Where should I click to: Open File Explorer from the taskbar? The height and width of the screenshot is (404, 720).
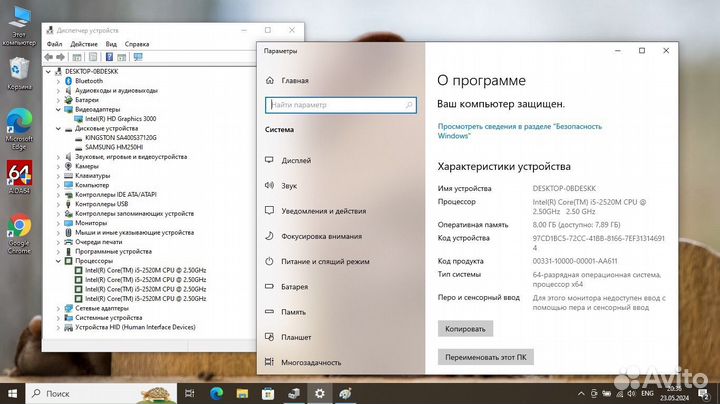click(x=242, y=393)
